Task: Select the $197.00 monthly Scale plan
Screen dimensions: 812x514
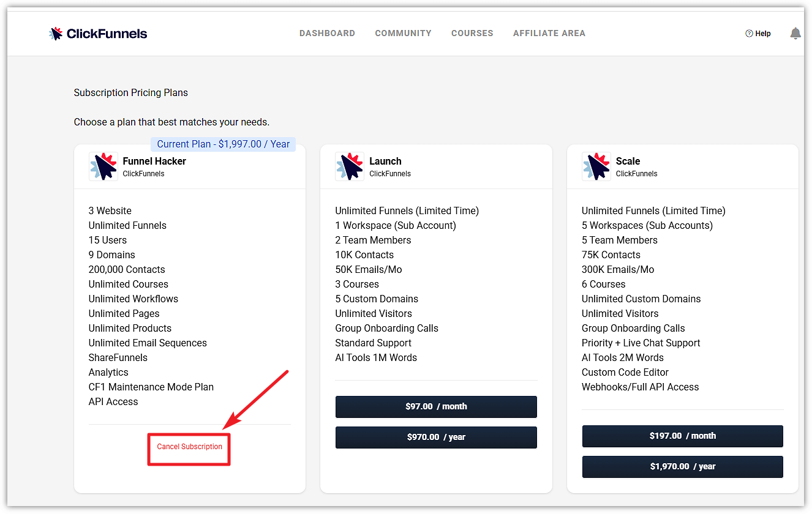Action: [x=682, y=436]
